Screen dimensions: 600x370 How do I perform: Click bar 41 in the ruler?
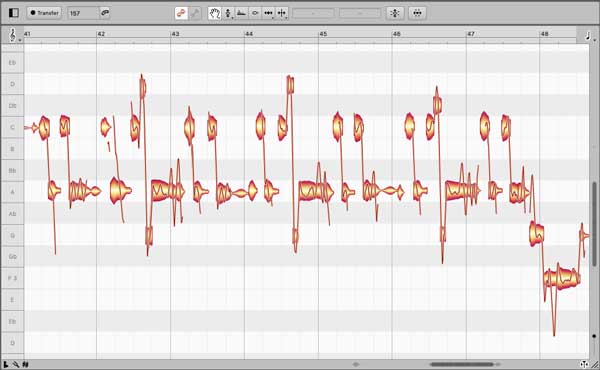[27, 34]
